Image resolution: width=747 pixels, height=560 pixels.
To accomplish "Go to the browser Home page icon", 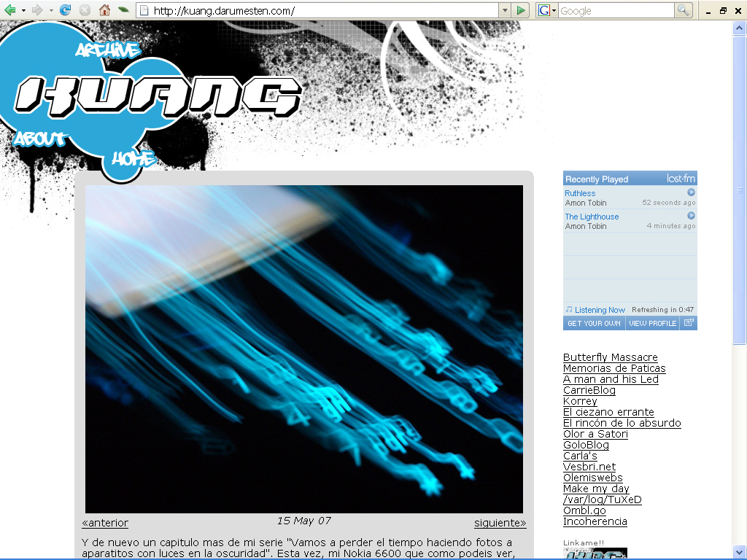I will click(104, 10).
